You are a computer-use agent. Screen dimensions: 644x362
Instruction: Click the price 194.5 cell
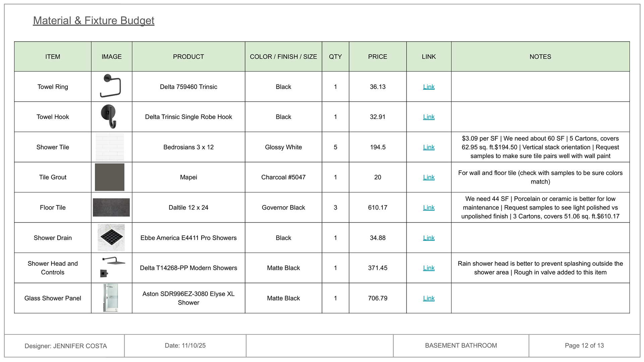[x=378, y=147]
